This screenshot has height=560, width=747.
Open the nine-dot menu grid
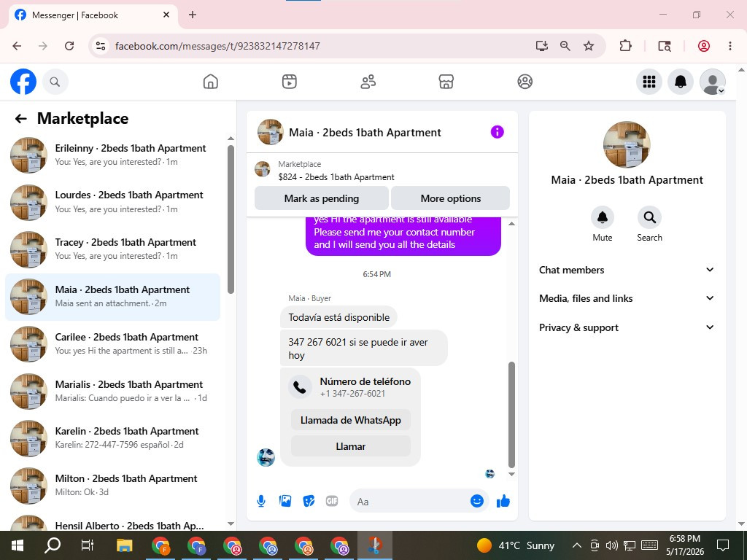649,82
